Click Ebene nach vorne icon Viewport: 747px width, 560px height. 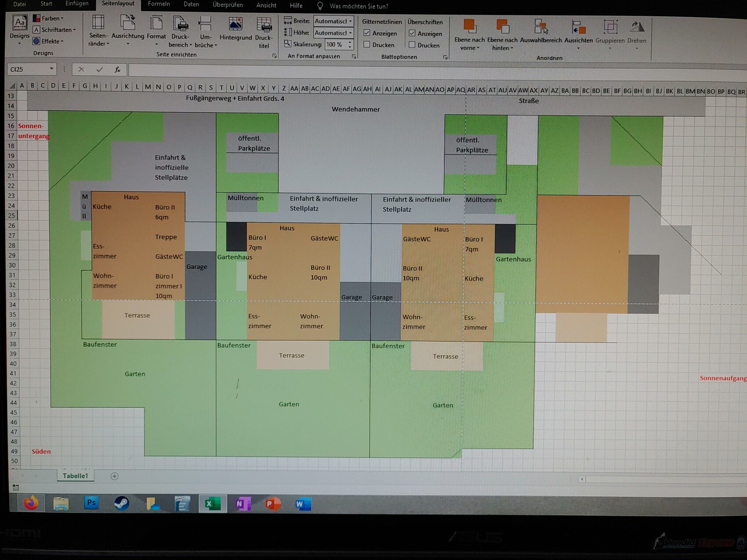pos(469,26)
